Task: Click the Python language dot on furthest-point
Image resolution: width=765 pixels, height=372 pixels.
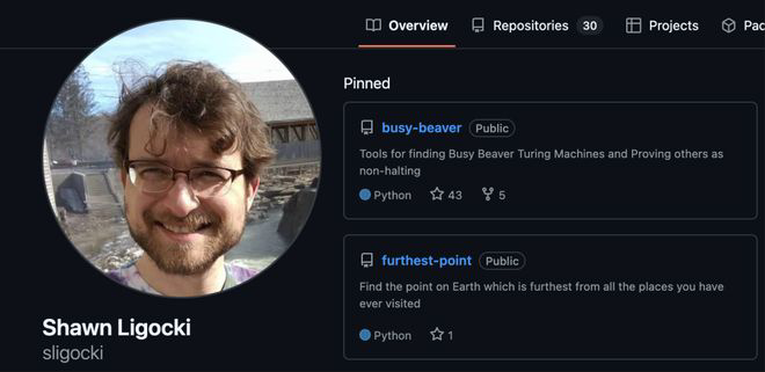Action: pyautogui.click(x=365, y=335)
